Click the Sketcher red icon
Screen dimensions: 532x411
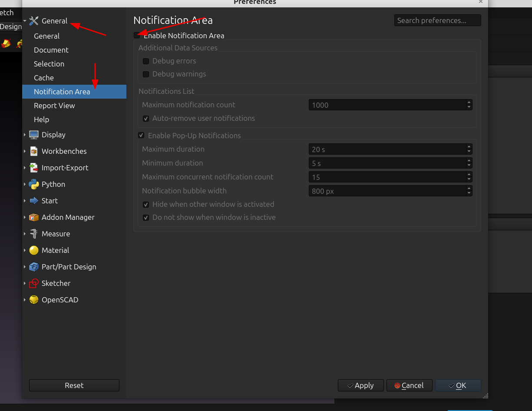34,283
